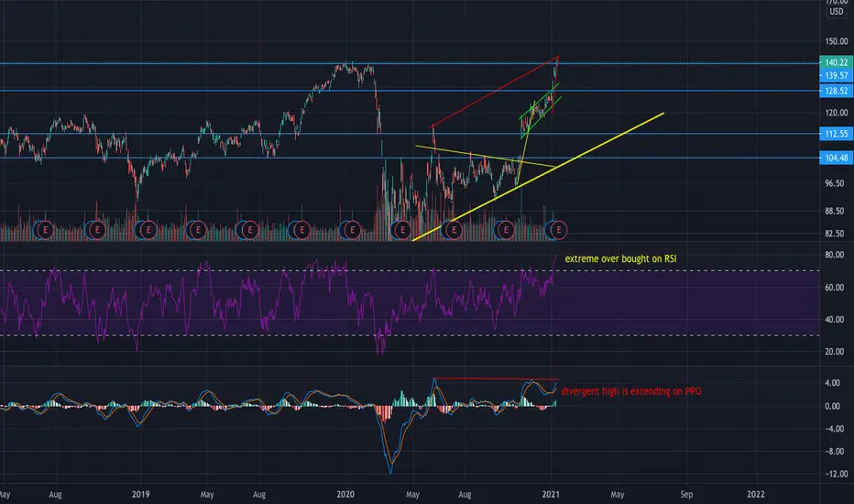Click the earnings E marker nearest Aug 2018
This screenshot has height=504, width=854.
45,231
